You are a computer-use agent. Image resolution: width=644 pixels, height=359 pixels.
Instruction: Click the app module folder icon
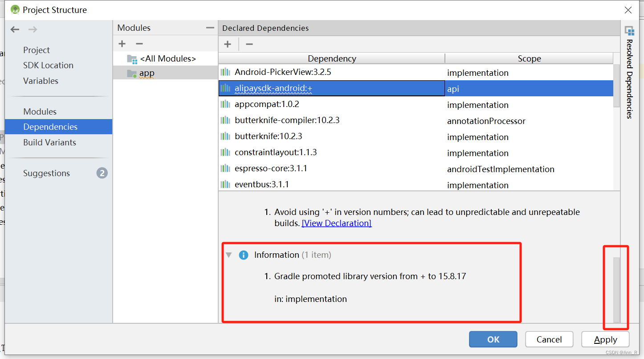(132, 74)
